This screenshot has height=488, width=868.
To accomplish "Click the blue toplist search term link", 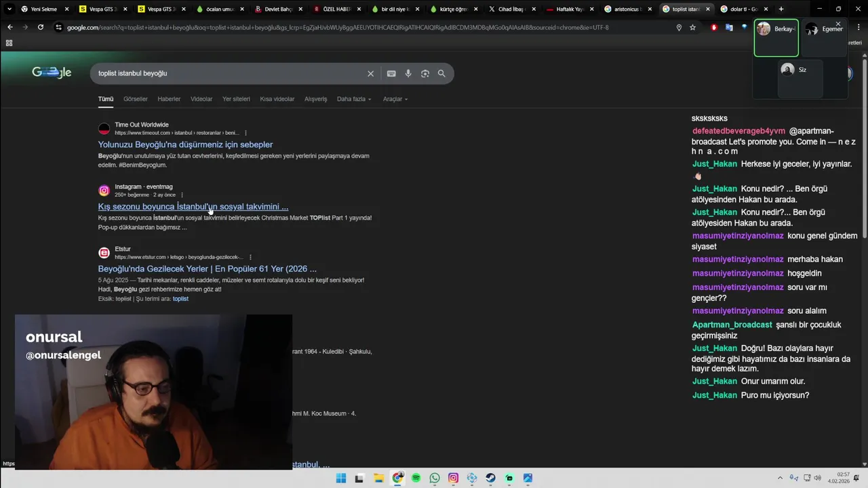I will (180, 299).
